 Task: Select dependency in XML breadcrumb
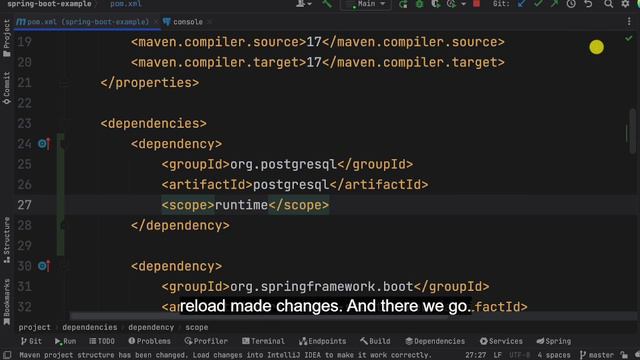pyautogui.click(x=151, y=327)
